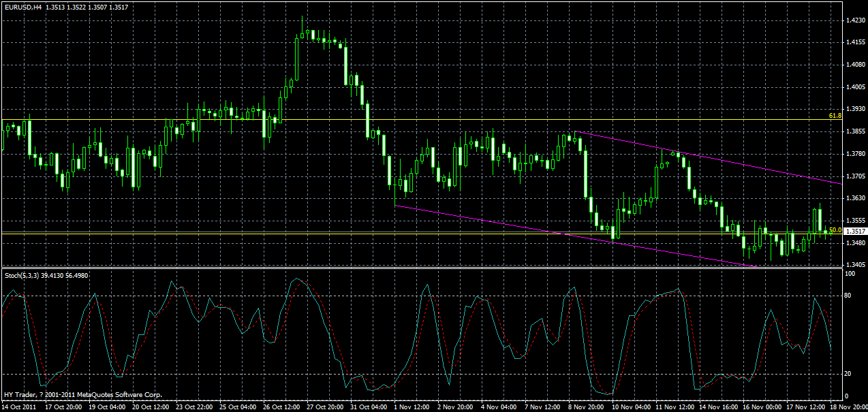Viewport: 868px width, 412px height.
Task: Click the 1.3930 price axis label
Action: 856,109
